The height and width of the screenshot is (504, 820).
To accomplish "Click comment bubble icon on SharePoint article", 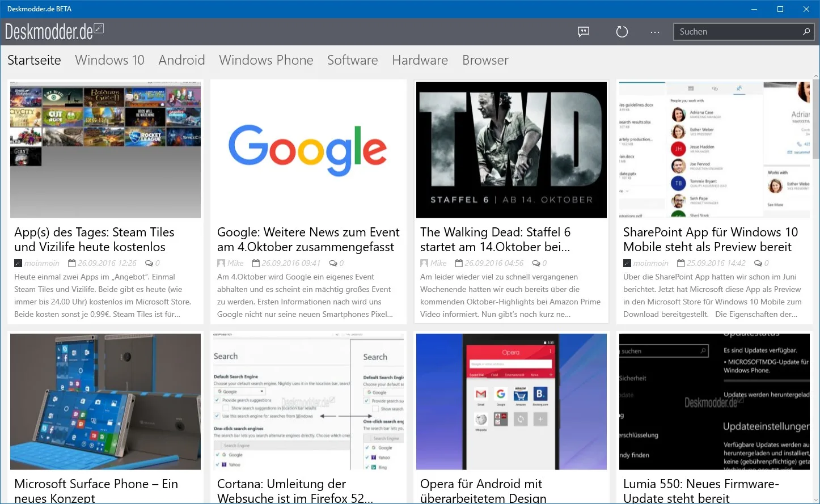I will [758, 263].
